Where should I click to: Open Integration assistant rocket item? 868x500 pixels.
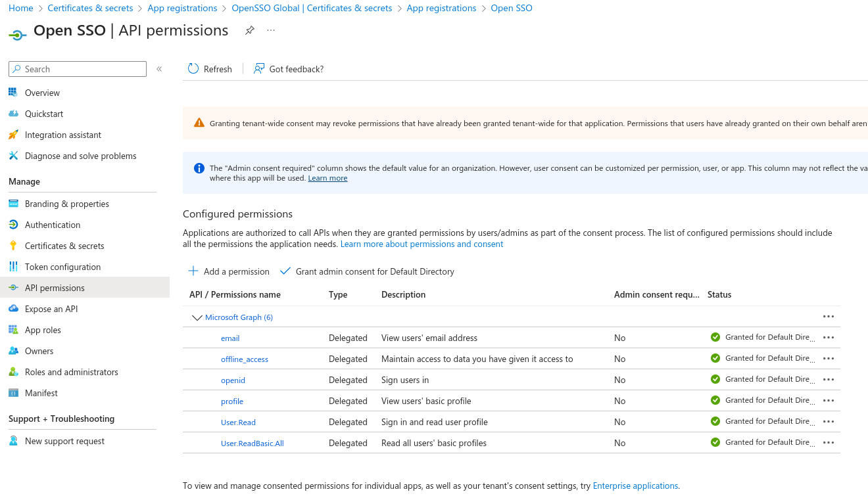click(x=63, y=135)
